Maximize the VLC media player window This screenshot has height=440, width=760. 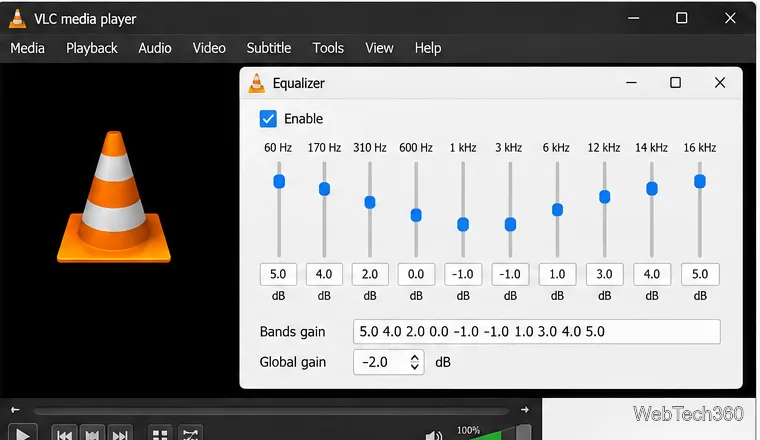tap(681, 18)
